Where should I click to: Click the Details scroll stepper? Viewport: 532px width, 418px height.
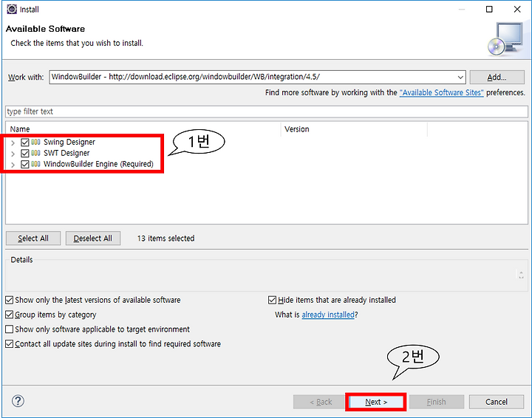point(521,274)
